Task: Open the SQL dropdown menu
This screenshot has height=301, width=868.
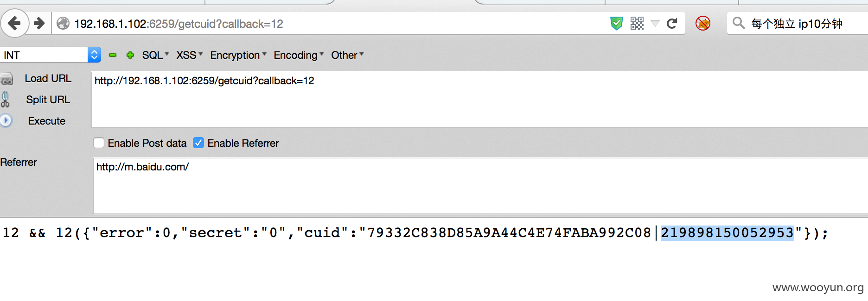Action: point(156,55)
